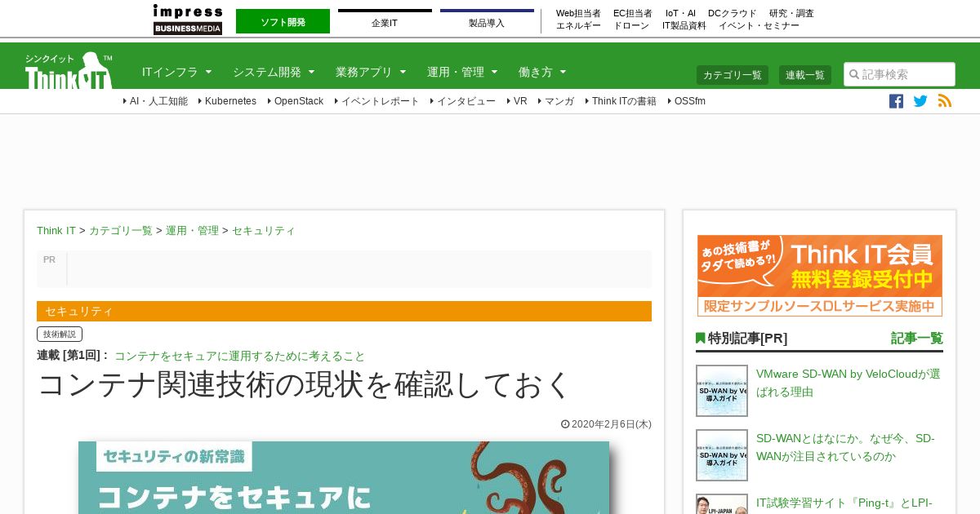Open the Facebook icon link
980x514 pixels.
pos(896,101)
